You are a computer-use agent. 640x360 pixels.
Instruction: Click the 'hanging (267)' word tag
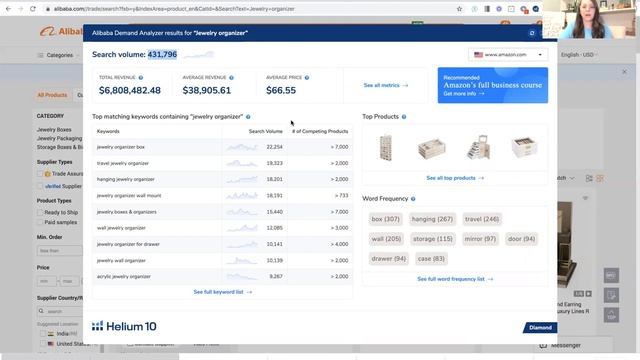point(432,219)
